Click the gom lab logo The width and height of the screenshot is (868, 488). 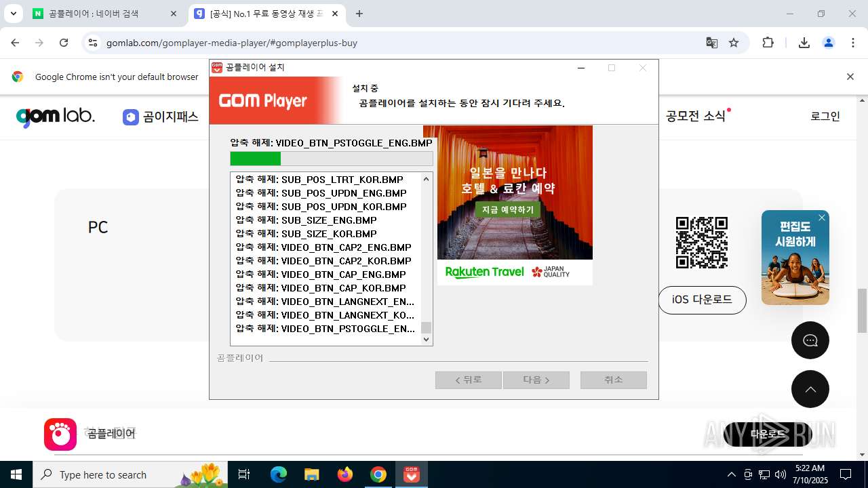[56, 117]
